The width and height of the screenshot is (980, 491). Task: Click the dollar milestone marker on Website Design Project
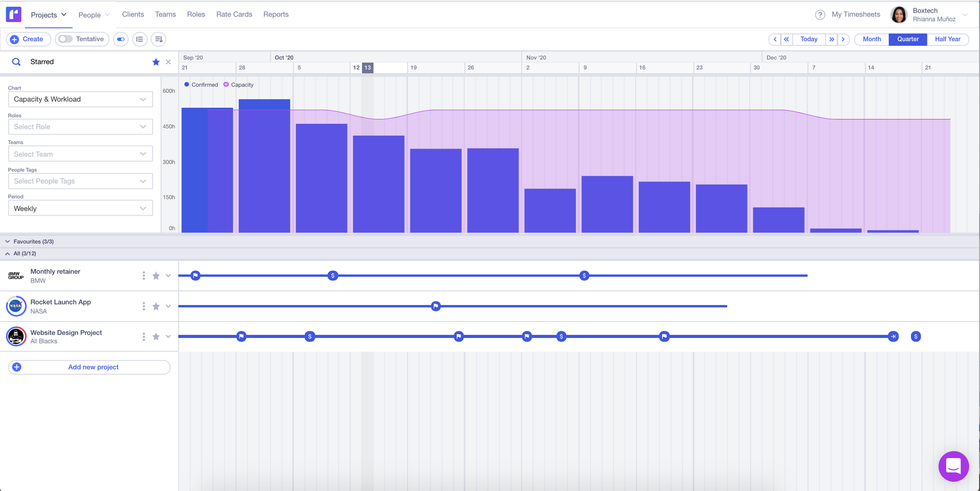(309, 336)
